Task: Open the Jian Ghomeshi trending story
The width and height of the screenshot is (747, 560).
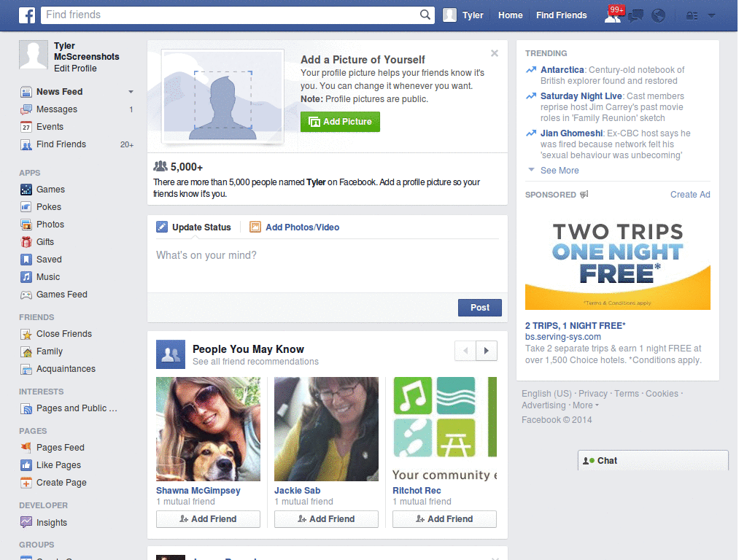Action: (571, 133)
